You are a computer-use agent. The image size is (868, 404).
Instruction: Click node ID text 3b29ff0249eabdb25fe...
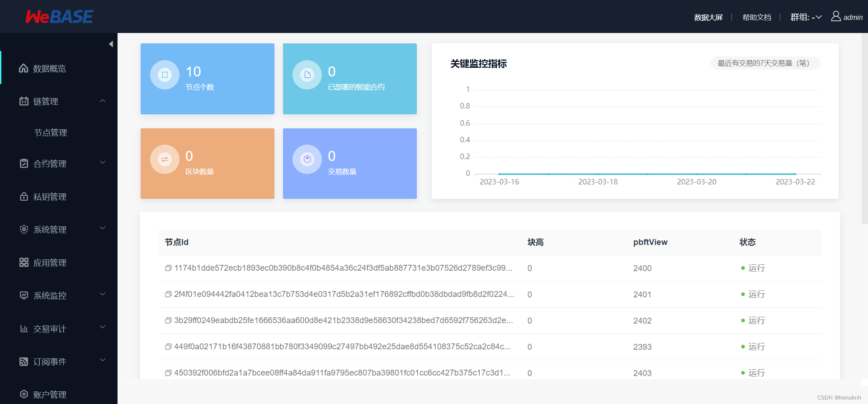click(x=344, y=320)
